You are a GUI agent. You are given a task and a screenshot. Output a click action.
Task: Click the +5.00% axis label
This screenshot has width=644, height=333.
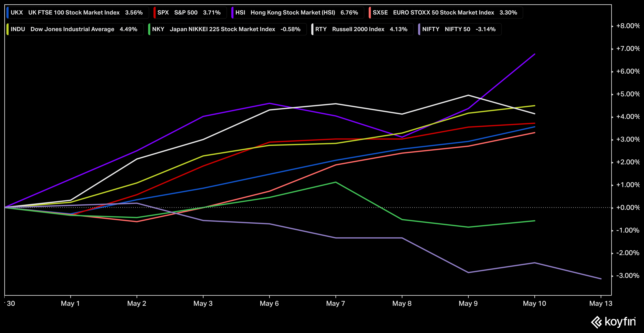[x=628, y=94]
